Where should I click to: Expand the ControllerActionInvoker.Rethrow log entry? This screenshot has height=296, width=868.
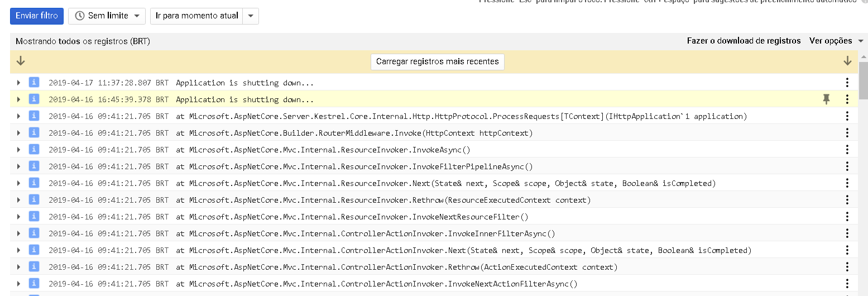18,267
